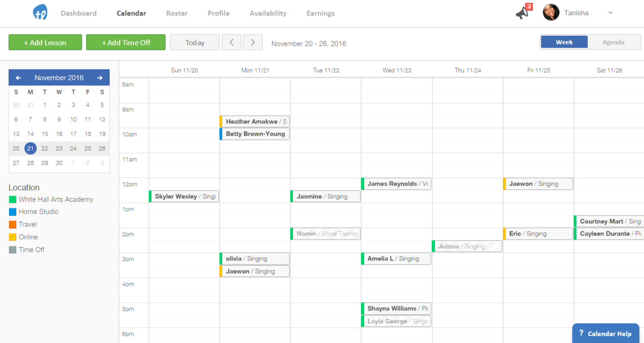
Task: Go to next week arrow button
Action: click(253, 43)
